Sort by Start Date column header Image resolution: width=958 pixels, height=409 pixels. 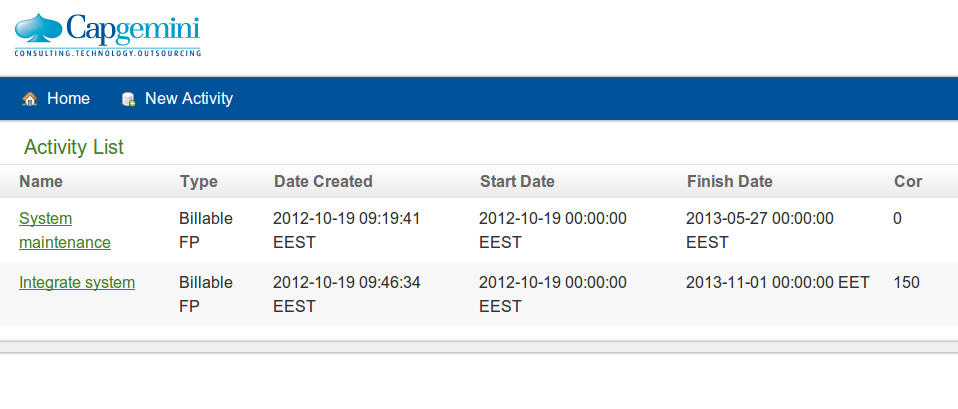click(517, 182)
